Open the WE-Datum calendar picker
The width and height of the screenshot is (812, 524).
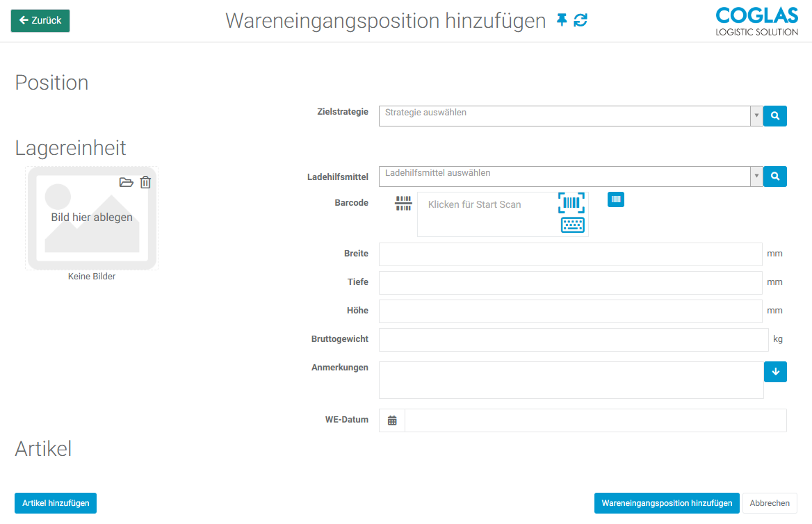pyautogui.click(x=392, y=420)
